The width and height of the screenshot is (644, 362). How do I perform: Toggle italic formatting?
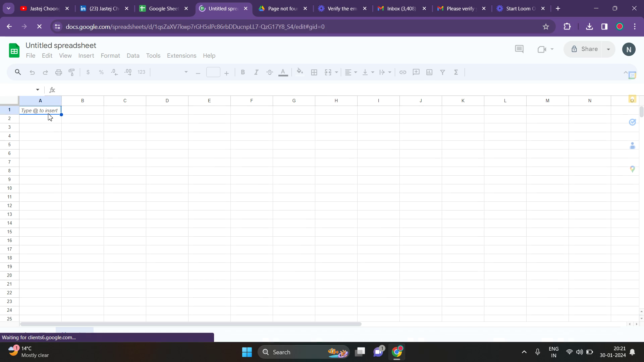pos(256,72)
